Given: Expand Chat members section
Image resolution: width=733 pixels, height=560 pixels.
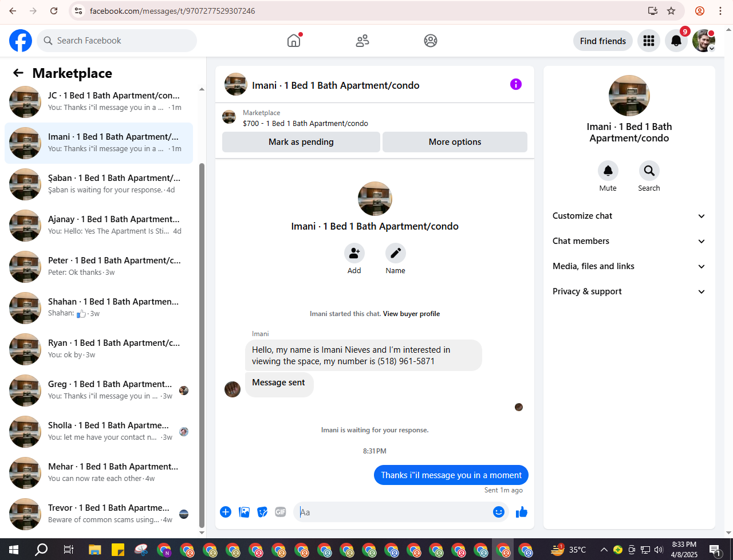Looking at the screenshot, I should (x=629, y=241).
